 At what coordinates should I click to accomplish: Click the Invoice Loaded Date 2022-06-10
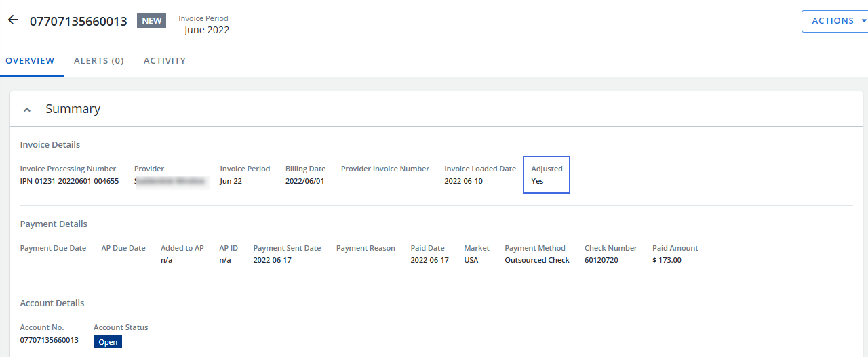click(463, 181)
